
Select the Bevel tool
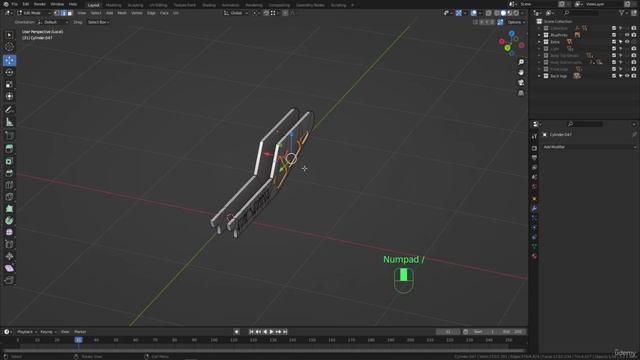click(9, 173)
